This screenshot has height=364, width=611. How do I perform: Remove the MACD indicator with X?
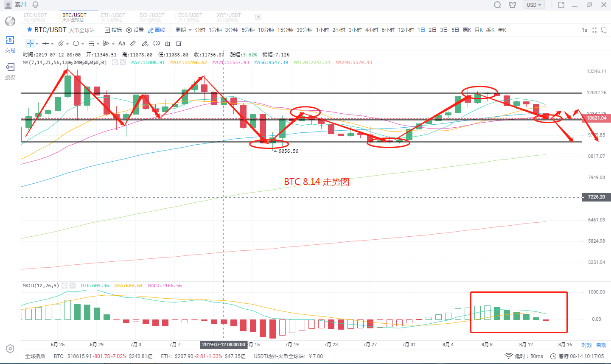[x=73, y=286]
